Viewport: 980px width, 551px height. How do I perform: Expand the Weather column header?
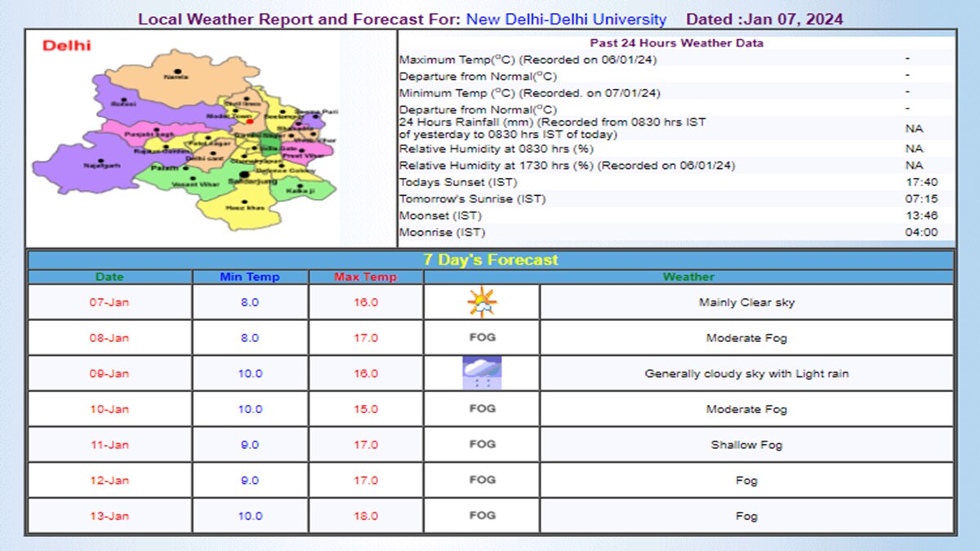point(688,277)
